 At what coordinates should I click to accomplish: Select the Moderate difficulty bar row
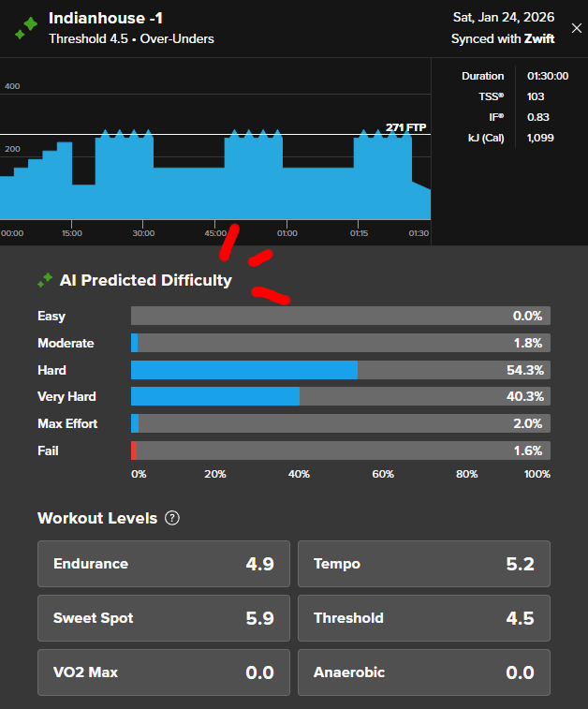click(340, 343)
